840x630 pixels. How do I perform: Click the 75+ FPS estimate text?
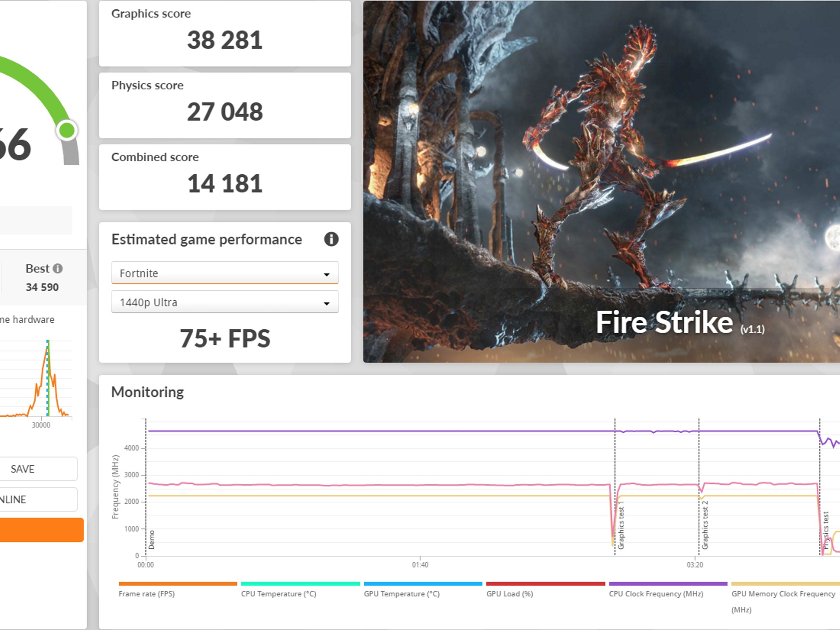coord(225,338)
